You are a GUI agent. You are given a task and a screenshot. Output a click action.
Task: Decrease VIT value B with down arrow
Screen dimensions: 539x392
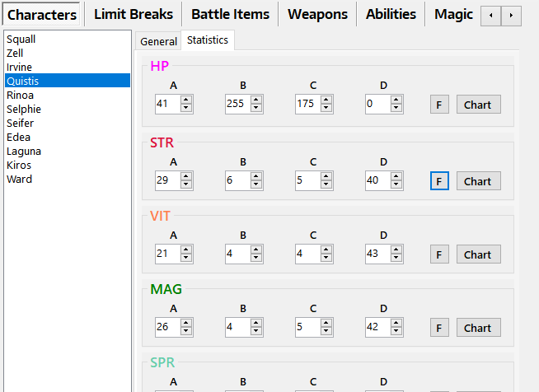point(256,258)
